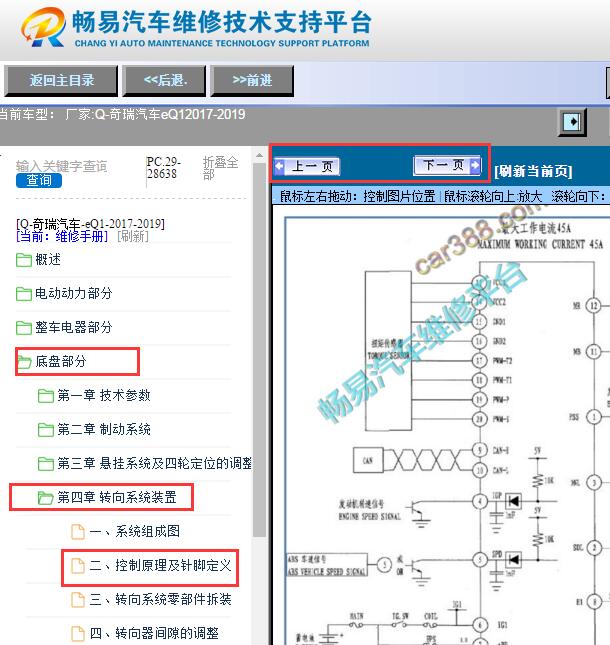This screenshot has height=645, width=610.
Task: Open 四、转向器间隙的调整 page
Action: (154, 633)
